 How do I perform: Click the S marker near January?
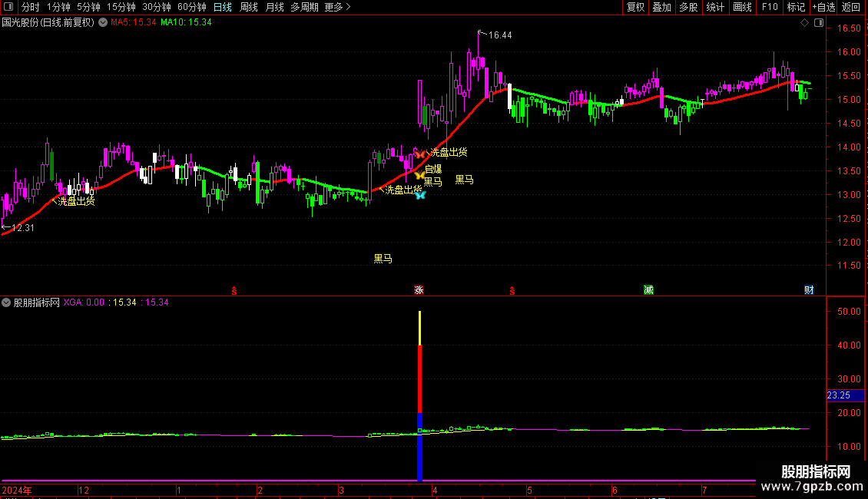[234, 291]
